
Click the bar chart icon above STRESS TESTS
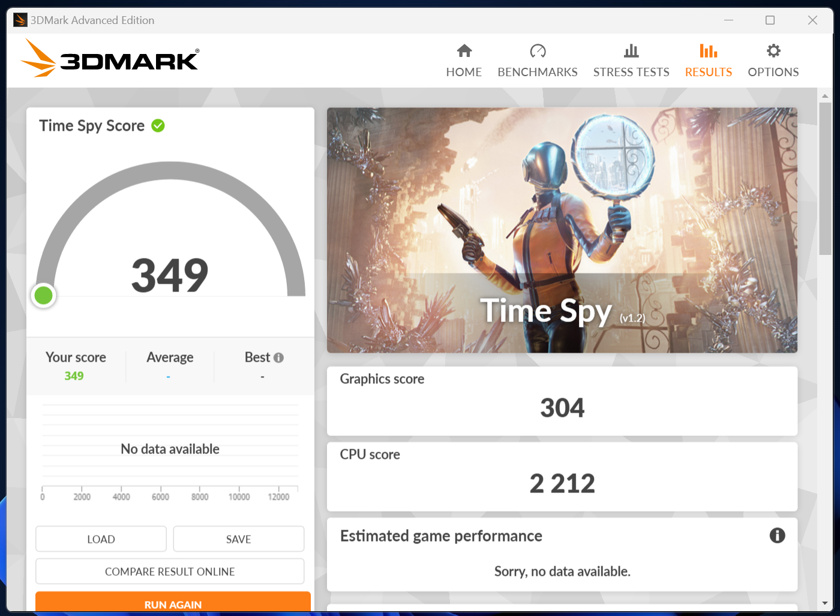pos(631,50)
